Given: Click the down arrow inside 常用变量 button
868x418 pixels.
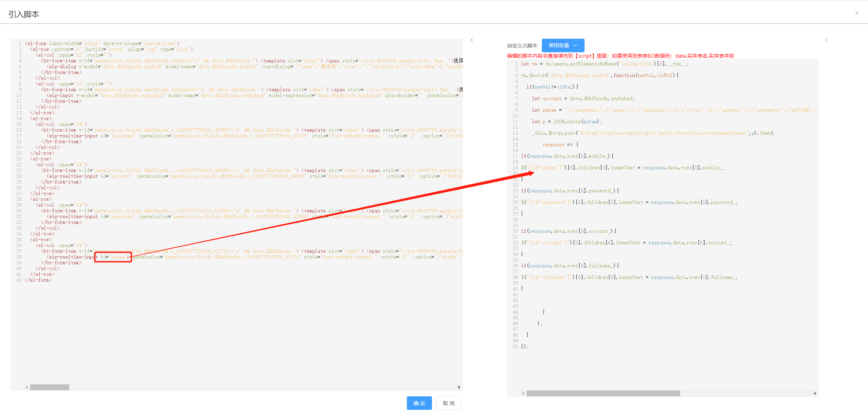Looking at the screenshot, I should (x=575, y=45).
